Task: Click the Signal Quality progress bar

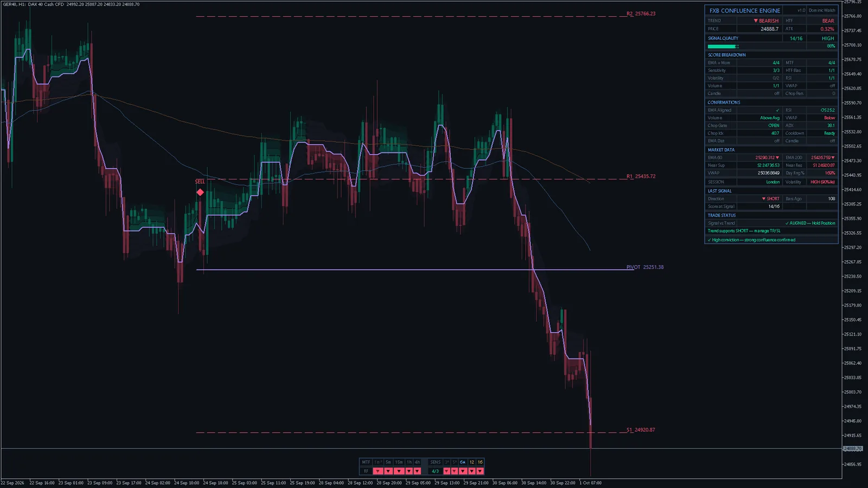Action: coord(723,46)
